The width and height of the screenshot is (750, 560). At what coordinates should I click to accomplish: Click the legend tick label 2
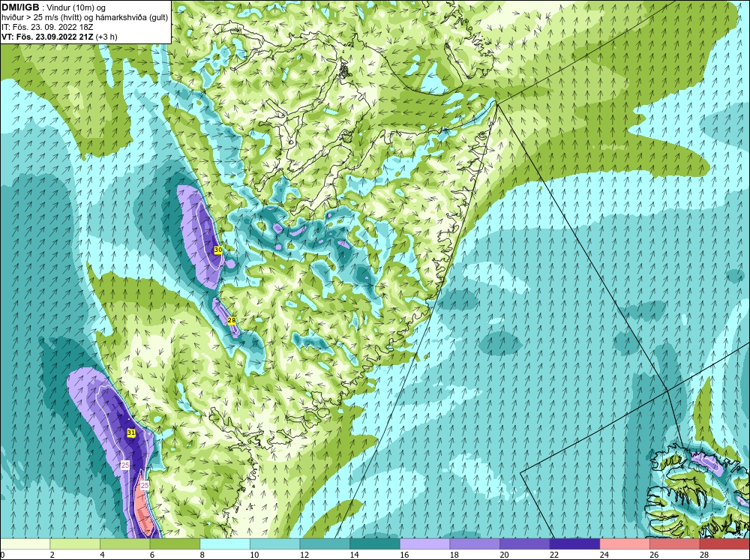tap(52, 555)
